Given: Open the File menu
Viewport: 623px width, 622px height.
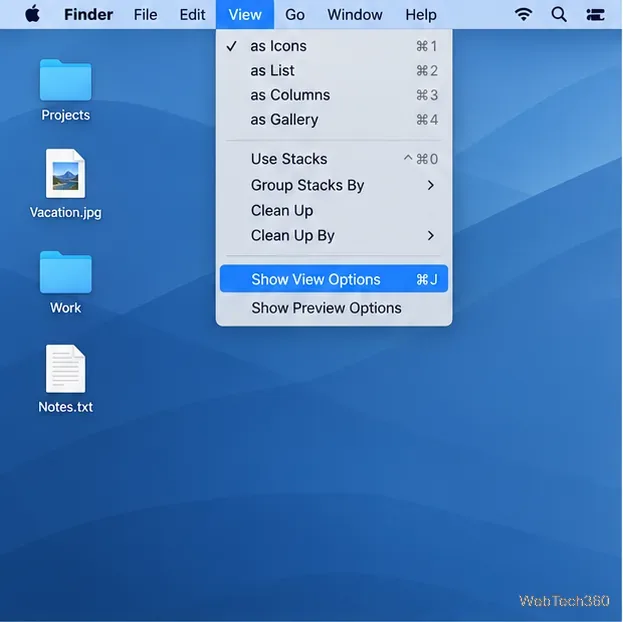Looking at the screenshot, I should coord(145,15).
